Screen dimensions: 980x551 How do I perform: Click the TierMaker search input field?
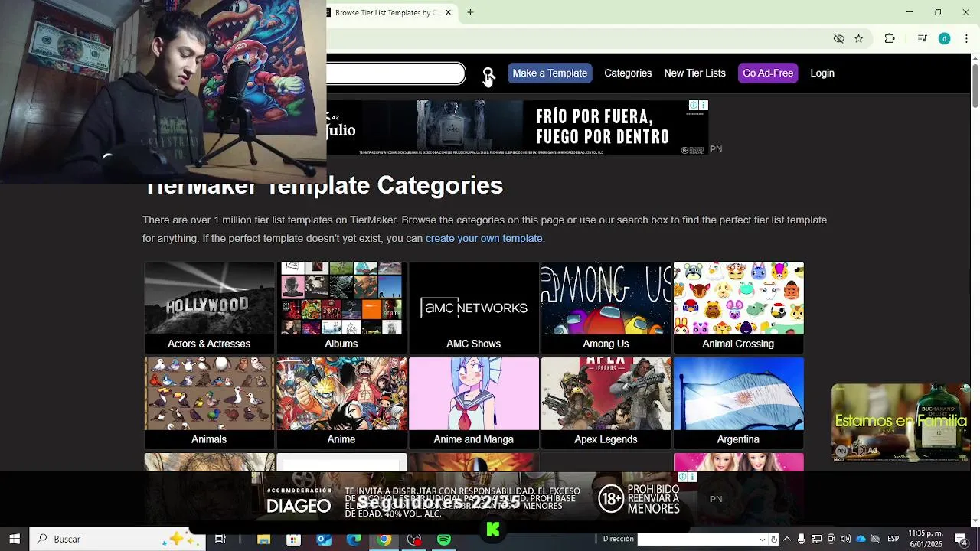(x=396, y=73)
